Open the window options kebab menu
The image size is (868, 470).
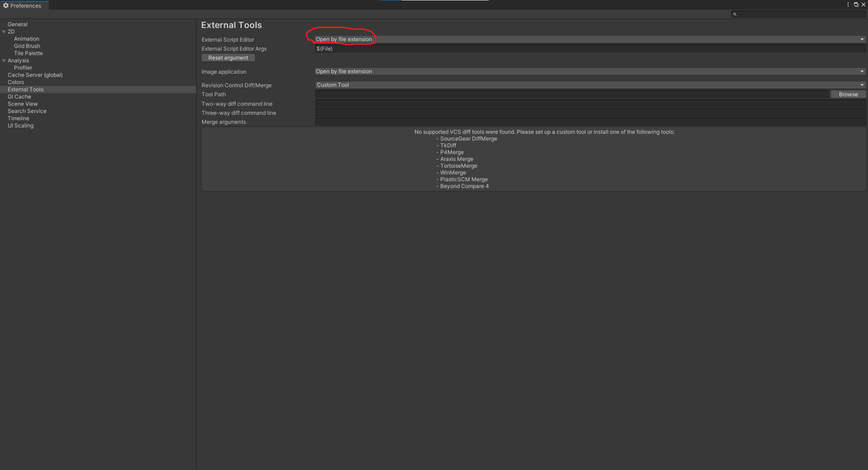[848, 5]
